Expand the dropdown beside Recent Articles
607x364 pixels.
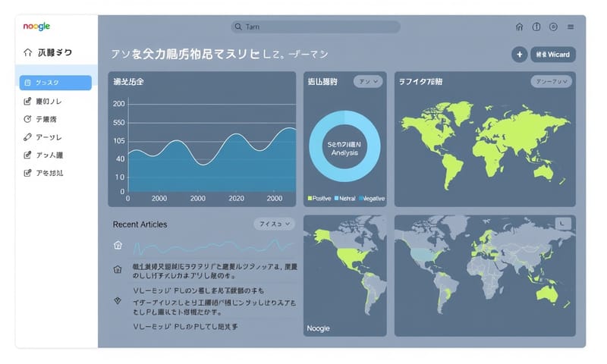[274, 224]
